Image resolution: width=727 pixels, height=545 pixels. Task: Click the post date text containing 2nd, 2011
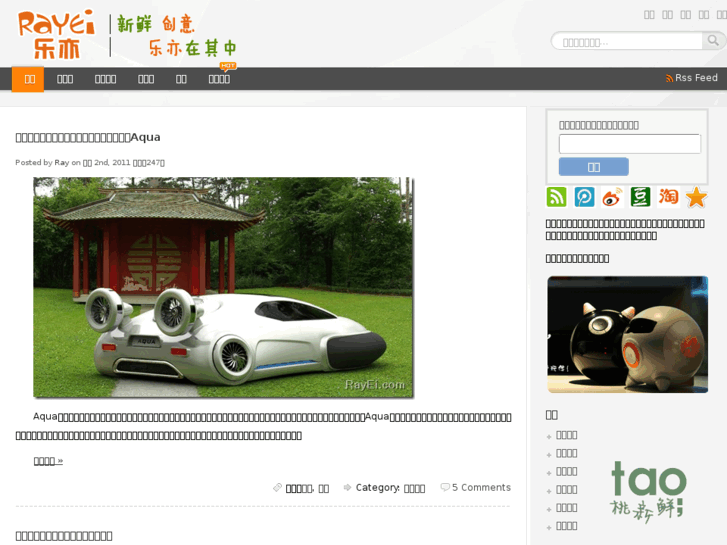pyautogui.click(x=107, y=162)
